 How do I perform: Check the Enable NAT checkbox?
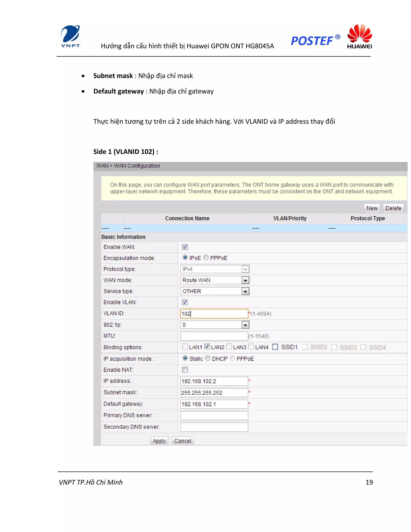coord(185,370)
